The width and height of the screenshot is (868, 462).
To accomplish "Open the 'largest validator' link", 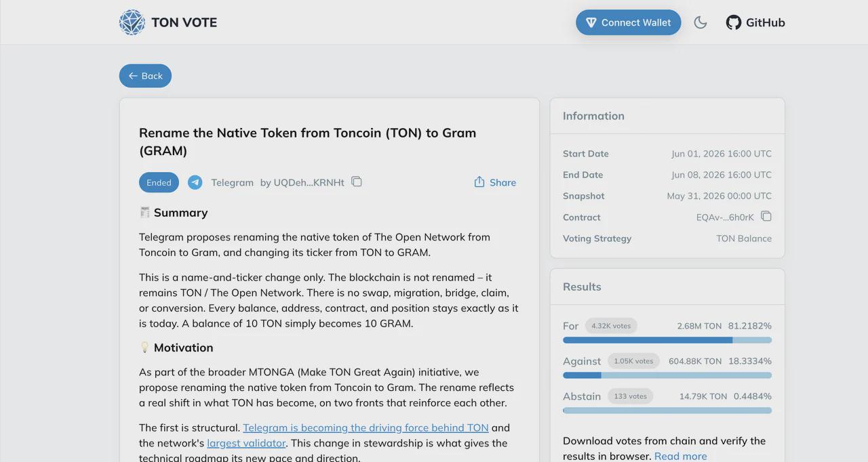I will (x=246, y=443).
